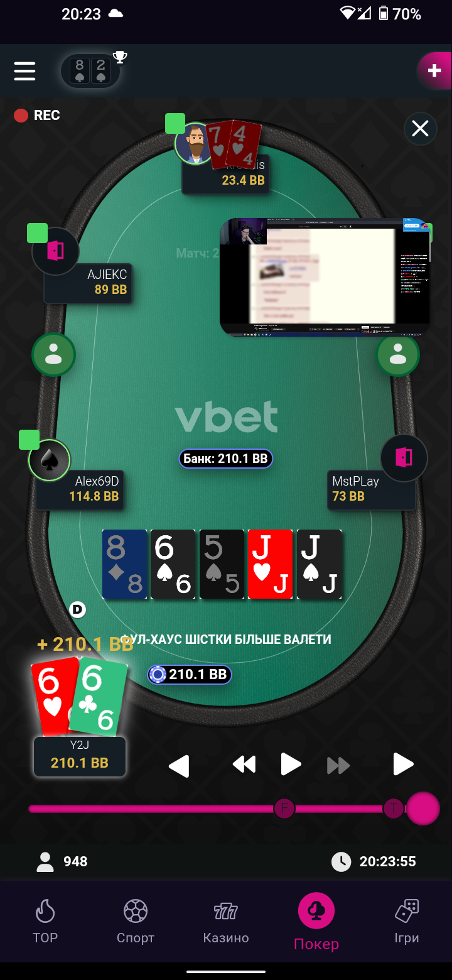452x980 pixels.
Task: Rewind the replay with double-left arrows
Action: (x=244, y=765)
